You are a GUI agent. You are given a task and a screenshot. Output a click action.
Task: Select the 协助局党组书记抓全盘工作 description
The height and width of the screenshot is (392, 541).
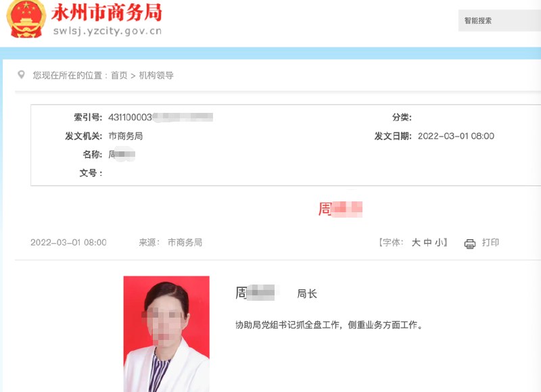[329, 325]
